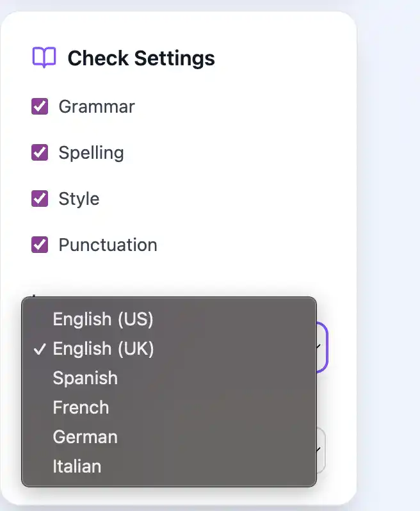Image resolution: width=420 pixels, height=511 pixels.
Task: Click the book icon beside Check Settings
Action: coord(44,58)
